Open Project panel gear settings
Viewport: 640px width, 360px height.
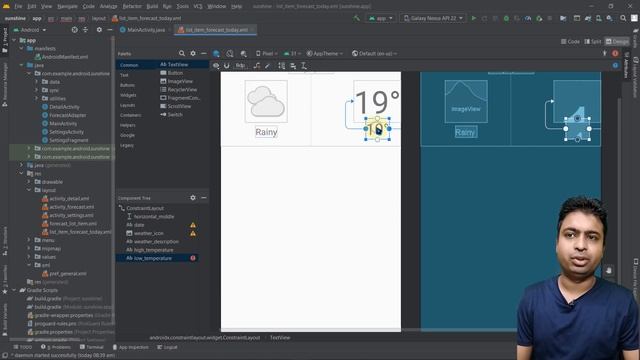coord(99,30)
